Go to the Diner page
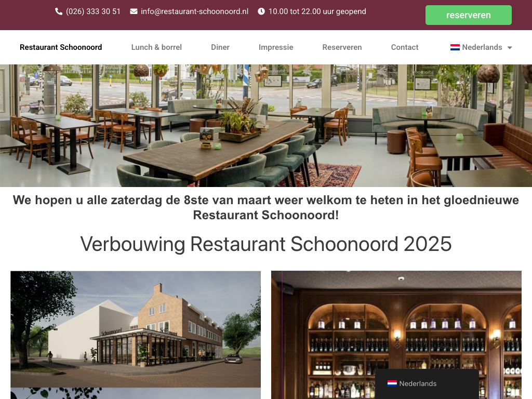532x399 pixels. point(220,47)
